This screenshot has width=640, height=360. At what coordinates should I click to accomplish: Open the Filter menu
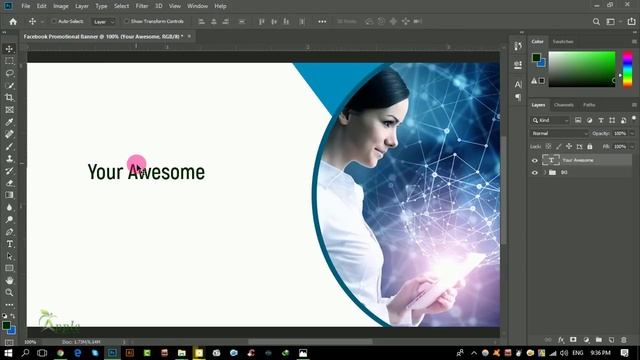142,6
